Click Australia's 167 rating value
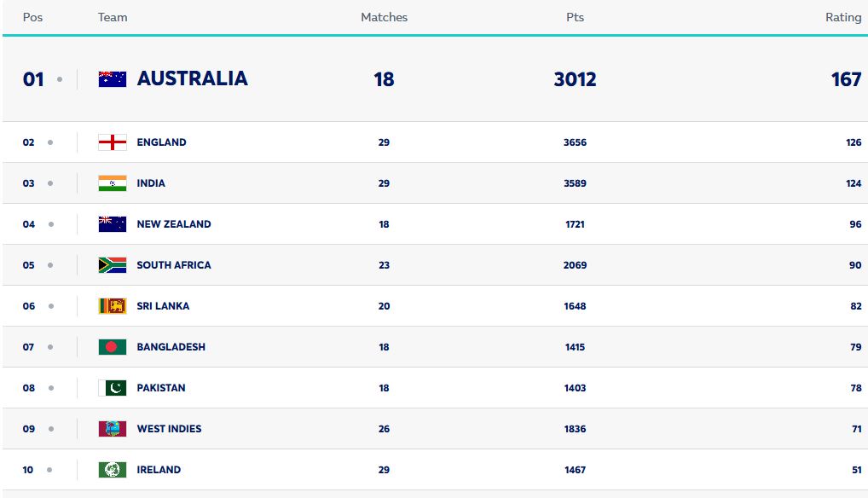 (846, 79)
